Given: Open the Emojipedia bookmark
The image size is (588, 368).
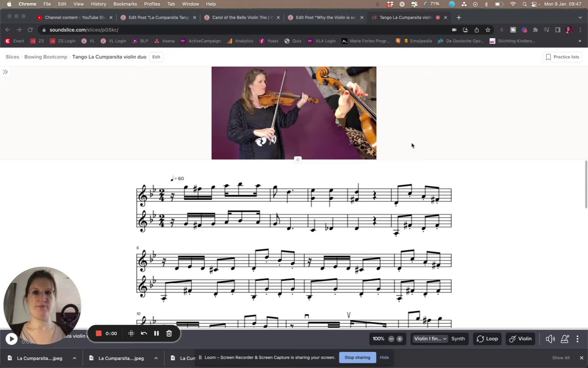Looking at the screenshot, I should coord(416,41).
